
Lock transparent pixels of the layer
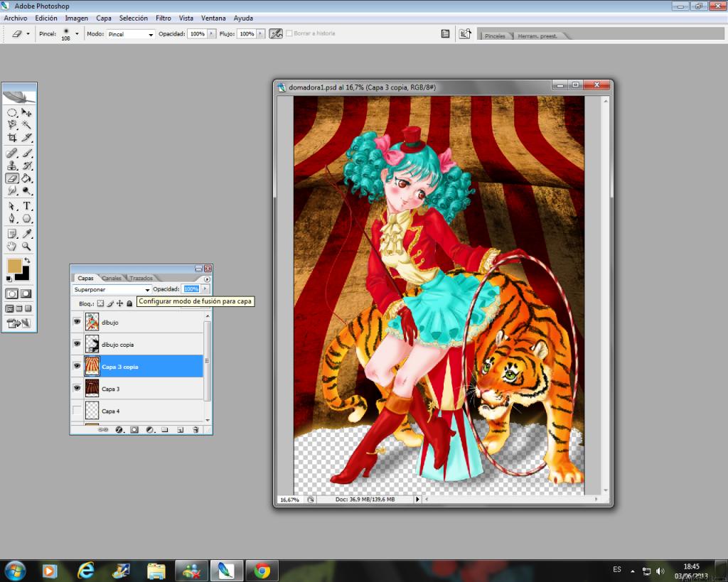100,303
